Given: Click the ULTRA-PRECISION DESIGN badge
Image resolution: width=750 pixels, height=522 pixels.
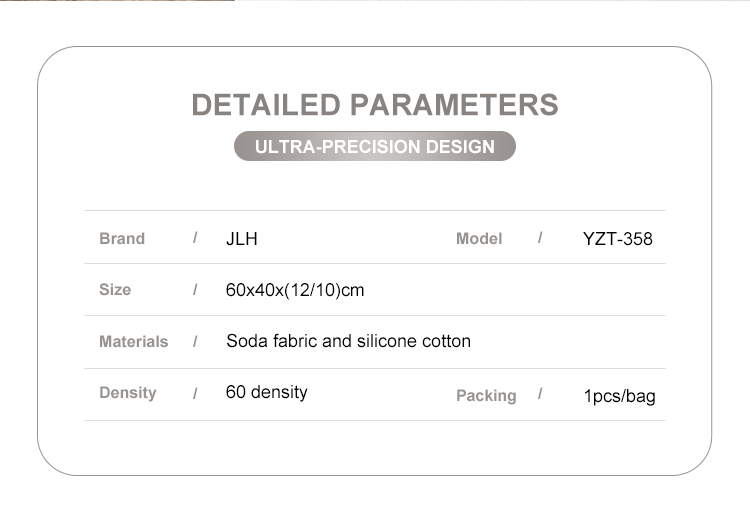Looking at the screenshot, I should pos(374,147).
